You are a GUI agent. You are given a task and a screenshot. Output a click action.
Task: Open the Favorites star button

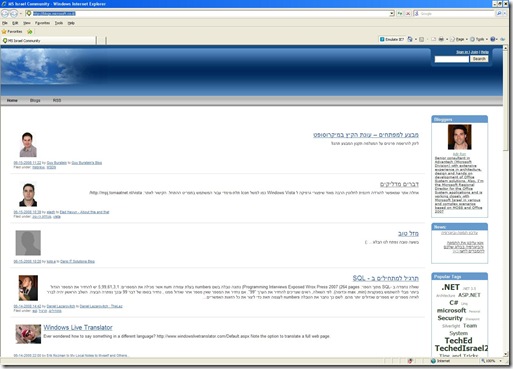click(12, 32)
